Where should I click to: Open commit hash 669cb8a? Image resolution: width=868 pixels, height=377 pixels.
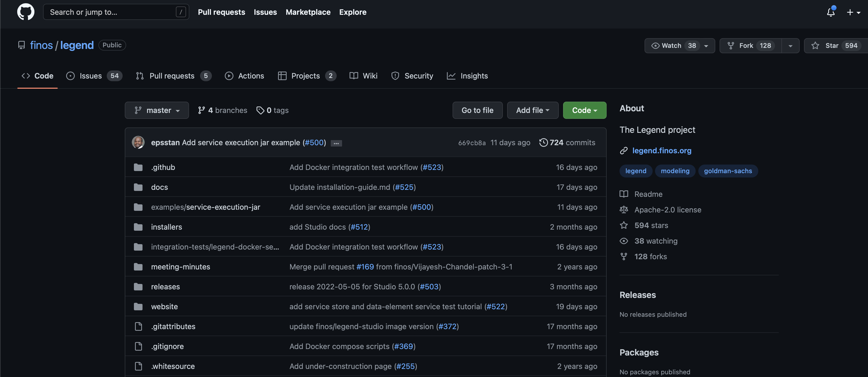pyautogui.click(x=472, y=143)
